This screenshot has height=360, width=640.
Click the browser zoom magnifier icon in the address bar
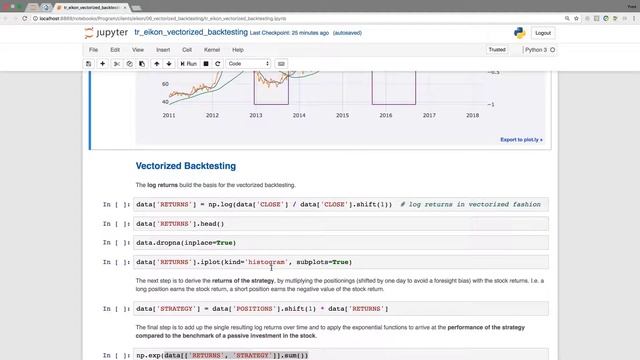[x=567, y=18]
